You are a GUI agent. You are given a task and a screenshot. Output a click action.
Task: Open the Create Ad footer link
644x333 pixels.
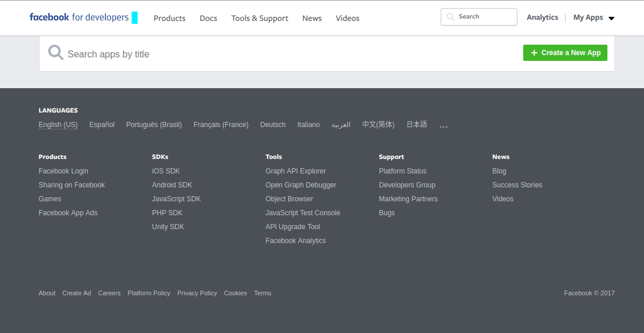pos(77,293)
